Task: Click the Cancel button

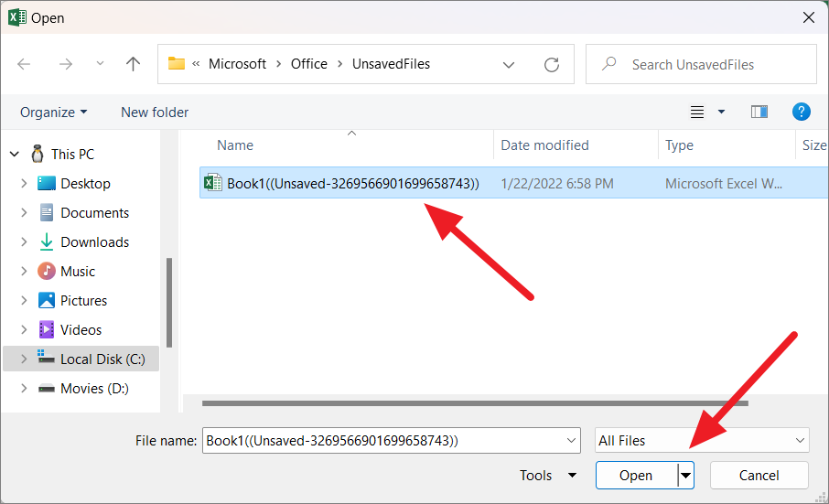Action: point(759,476)
